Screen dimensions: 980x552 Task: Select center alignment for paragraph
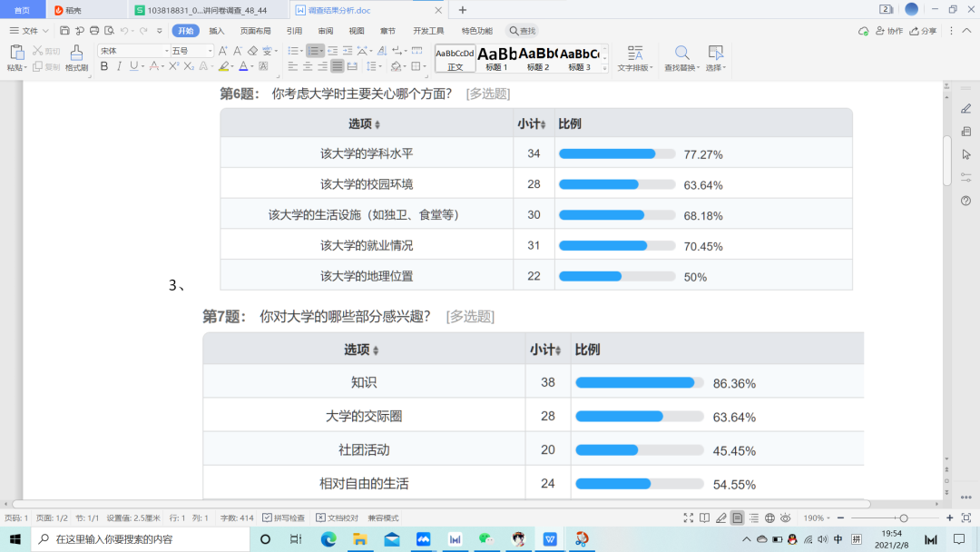pyautogui.click(x=309, y=66)
